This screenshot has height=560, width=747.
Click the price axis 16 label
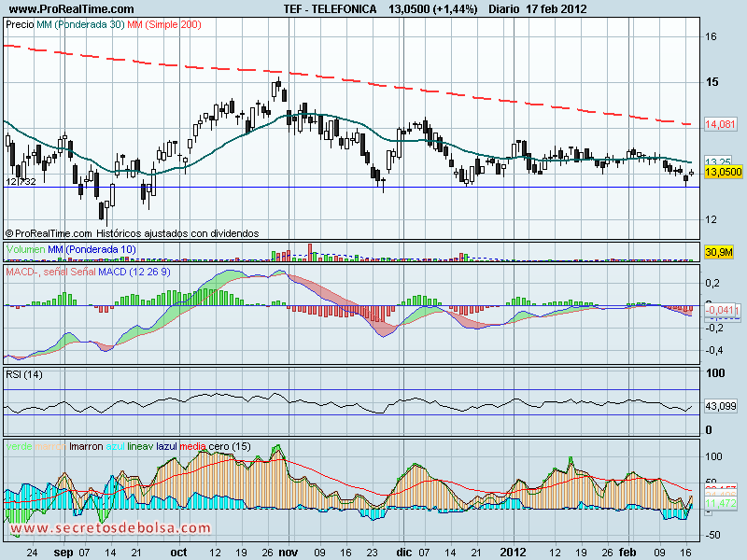coord(711,36)
